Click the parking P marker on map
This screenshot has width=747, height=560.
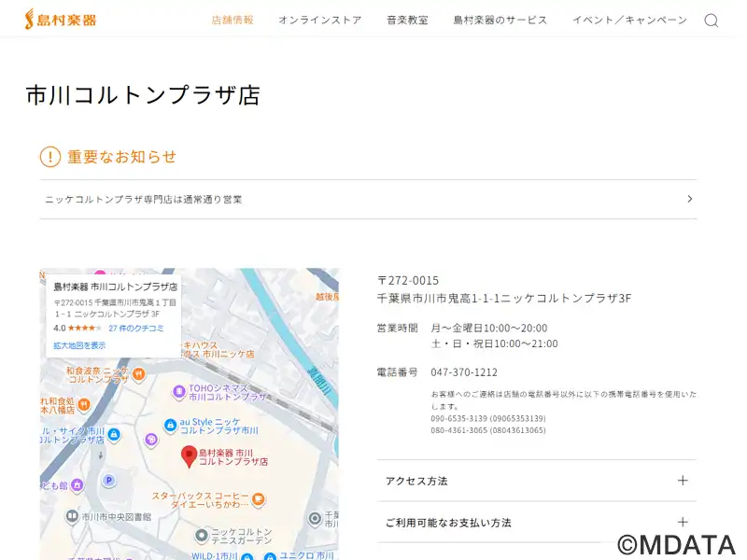(109, 480)
